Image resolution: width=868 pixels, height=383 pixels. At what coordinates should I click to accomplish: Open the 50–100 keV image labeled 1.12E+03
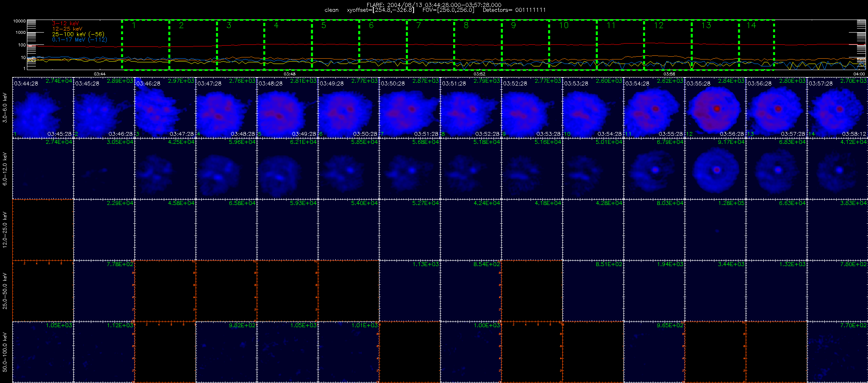[104, 352]
